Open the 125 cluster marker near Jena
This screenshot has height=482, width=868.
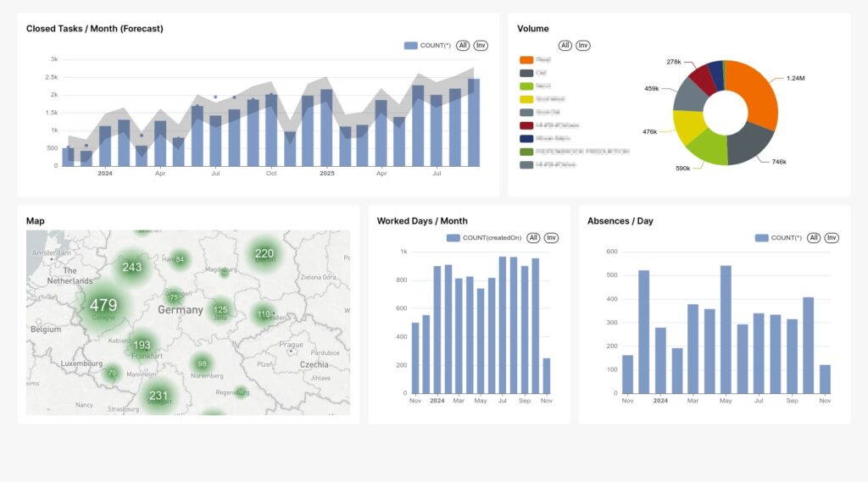(x=220, y=309)
